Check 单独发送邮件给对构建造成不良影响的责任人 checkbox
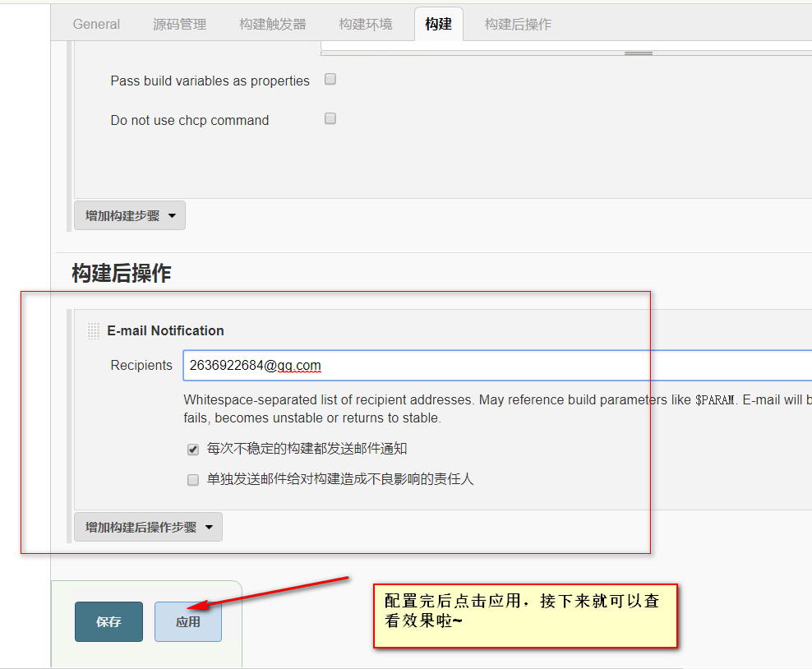This screenshot has height=669, width=812. click(193, 479)
